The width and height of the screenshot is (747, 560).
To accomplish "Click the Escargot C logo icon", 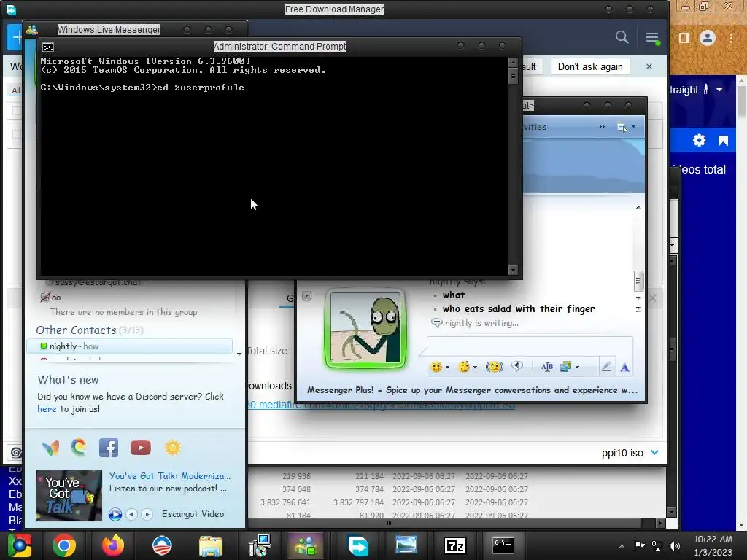I will 79,447.
